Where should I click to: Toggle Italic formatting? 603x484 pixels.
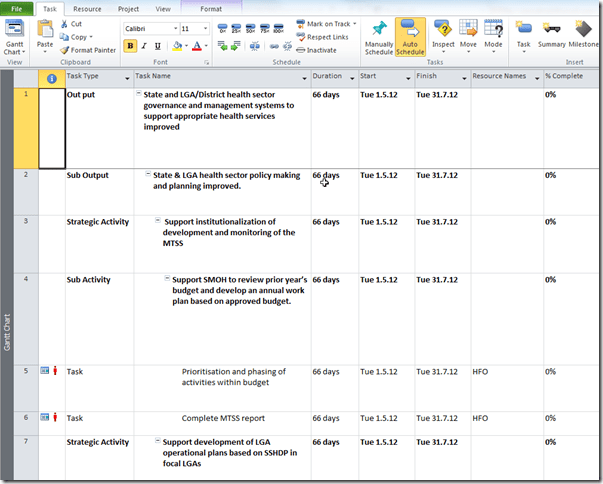pos(145,46)
